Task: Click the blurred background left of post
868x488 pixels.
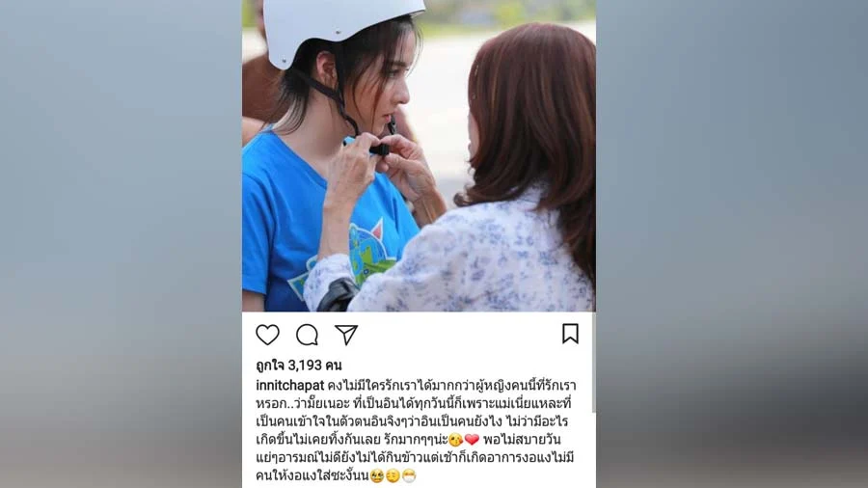Action: [x=121, y=244]
